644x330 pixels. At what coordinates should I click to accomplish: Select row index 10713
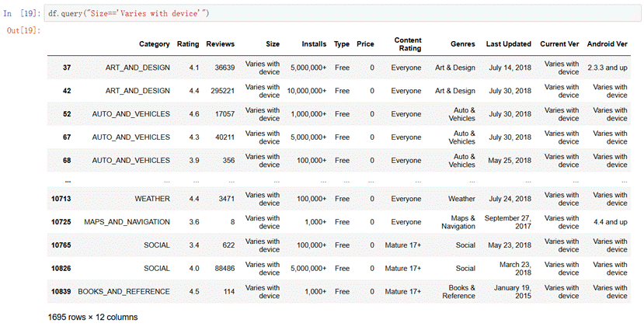click(61, 199)
